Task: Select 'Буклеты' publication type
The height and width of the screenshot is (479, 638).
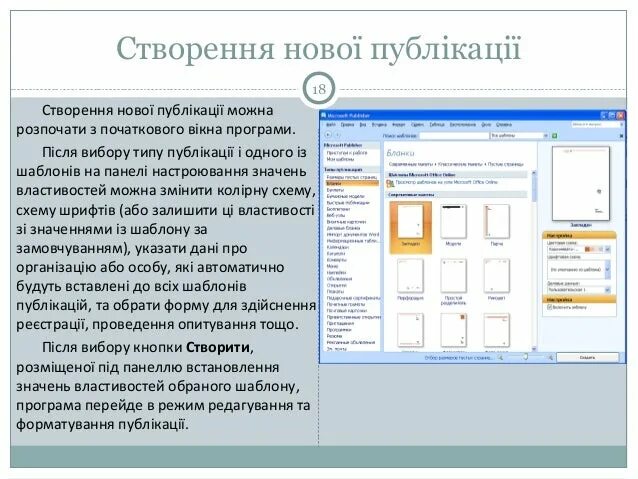Action: point(335,190)
